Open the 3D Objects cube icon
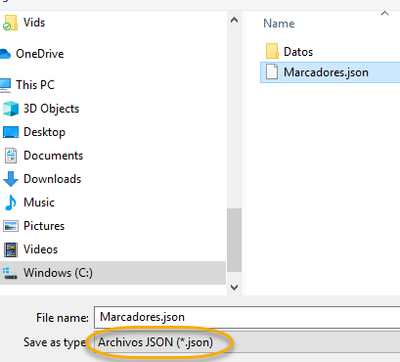 pos(11,109)
